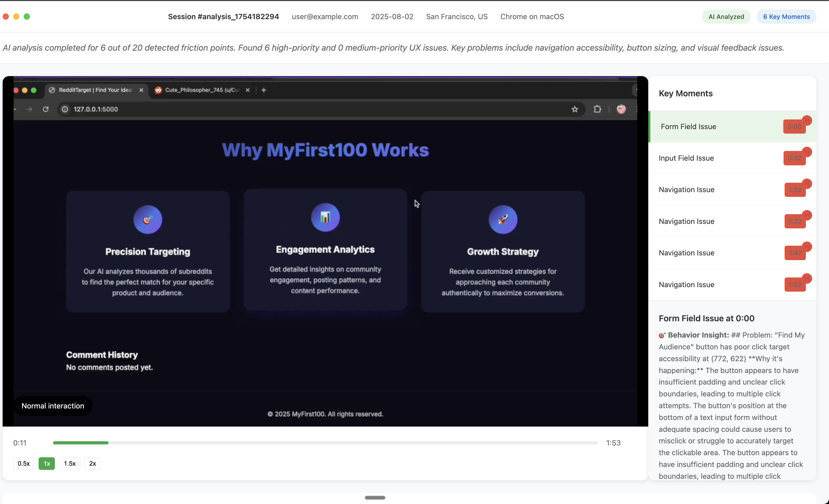Click the Growth Strategy rocket icon

tap(503, 219)
